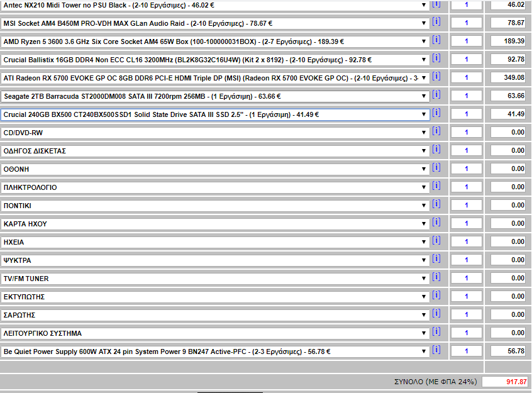Click quantity field for AMD Ryzen 5 row
Image resolution: width=532 pixels, height=393 pixels.
(467, 41)
